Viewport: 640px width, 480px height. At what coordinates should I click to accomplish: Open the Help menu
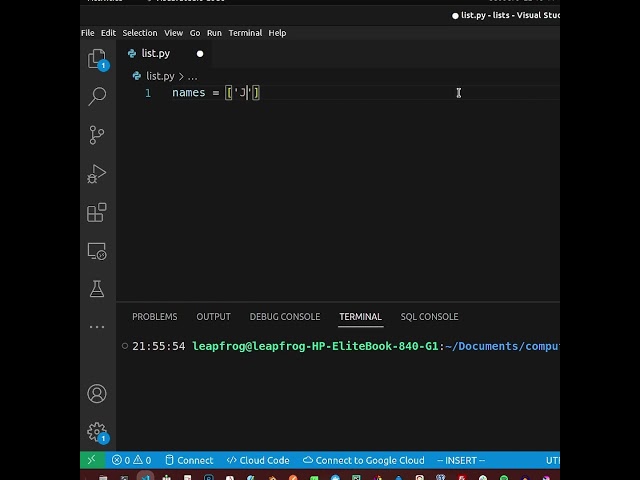277,33
